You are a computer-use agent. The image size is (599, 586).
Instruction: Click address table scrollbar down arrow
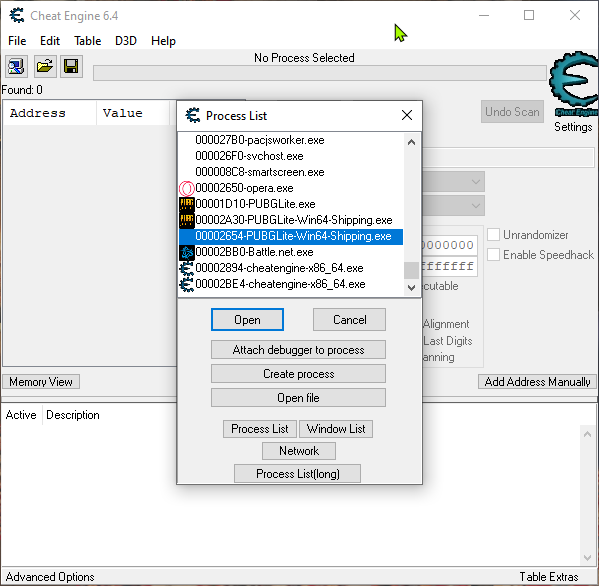(x=588, y=558)
